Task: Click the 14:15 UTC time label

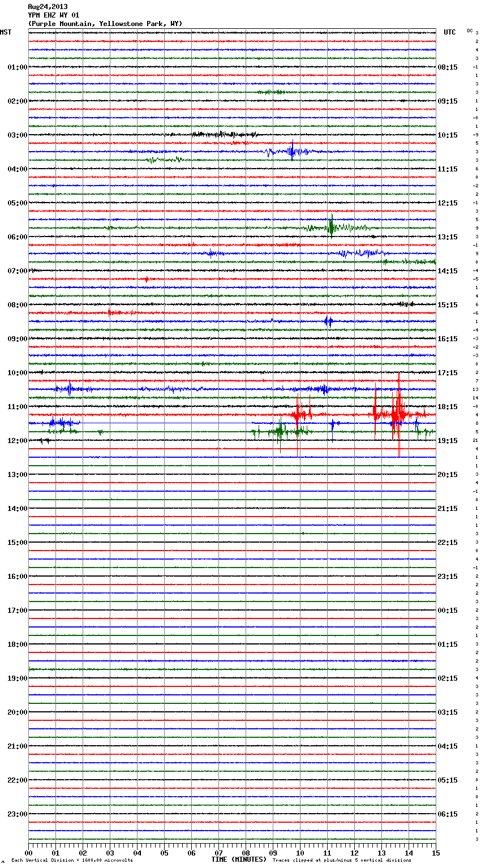Action: 448,271
